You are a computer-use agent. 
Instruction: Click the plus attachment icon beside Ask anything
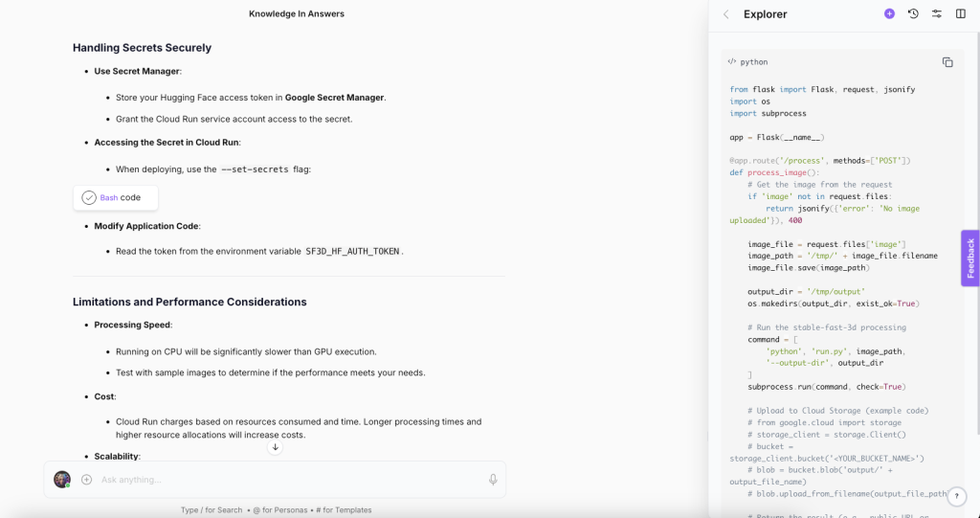pos(87,480)
